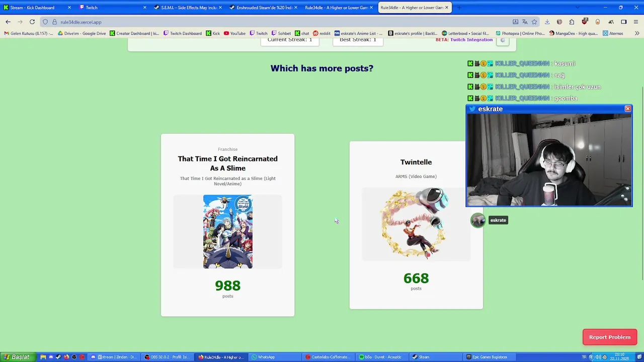Click the Best Streak: 1 box
Viewport: 644px width, 362px height.
point(358,40)
